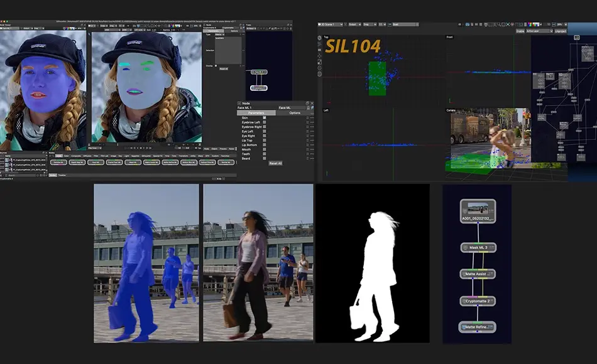Select the transform move tool in 3D sidebar
The width and height of the screenshot is (597, 364).
pyautogui.click(x=319, y=56)
